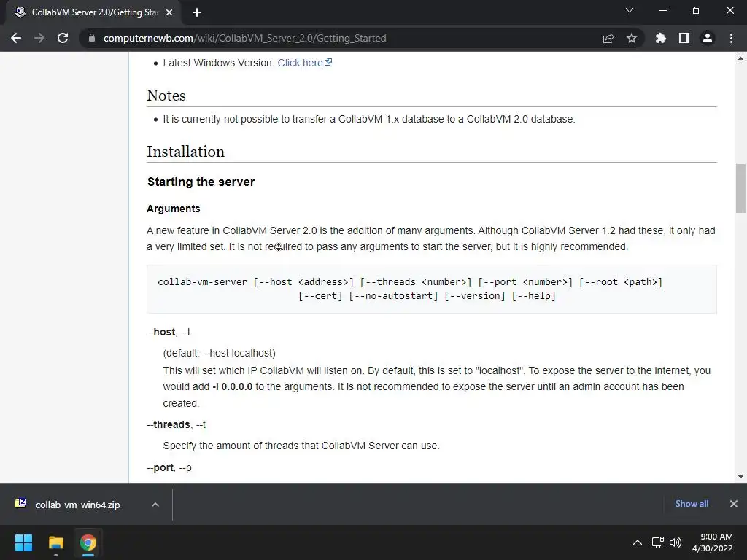Screen dimensions: 747x560
Task: Close the CollabVM Server 2.0 tab
Action: pyautogui.click(x=169, y=12)
